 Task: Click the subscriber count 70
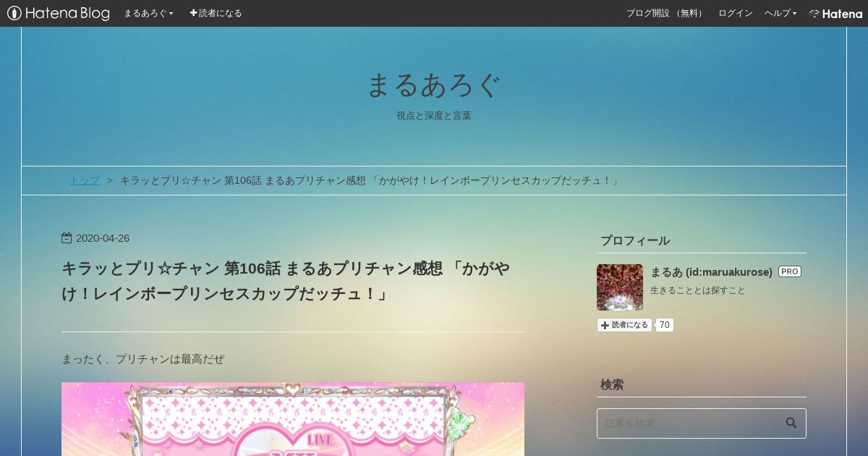(x=664, y=325)
